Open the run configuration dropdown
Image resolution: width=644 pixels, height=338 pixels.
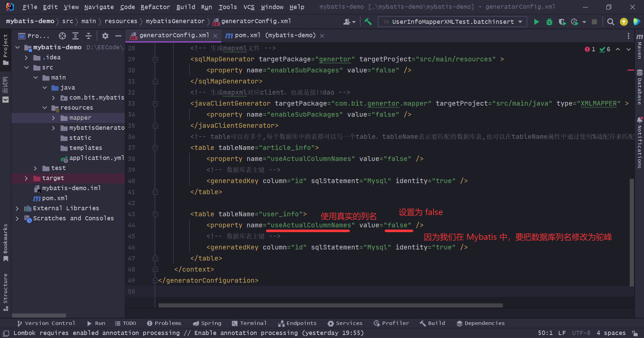[x=452, y=22]
